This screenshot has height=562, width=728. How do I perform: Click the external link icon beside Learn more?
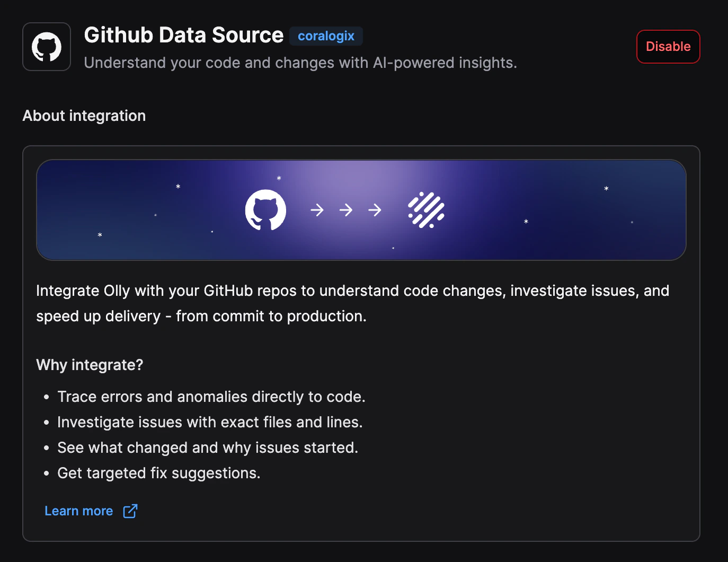tap(130, 511)
